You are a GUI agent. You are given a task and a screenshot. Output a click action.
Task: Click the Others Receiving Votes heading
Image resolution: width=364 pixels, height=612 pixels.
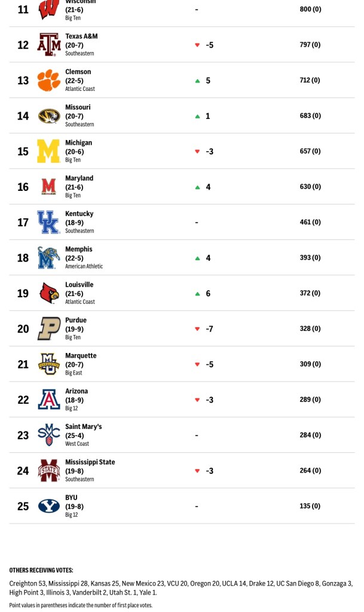click(41, 570)
